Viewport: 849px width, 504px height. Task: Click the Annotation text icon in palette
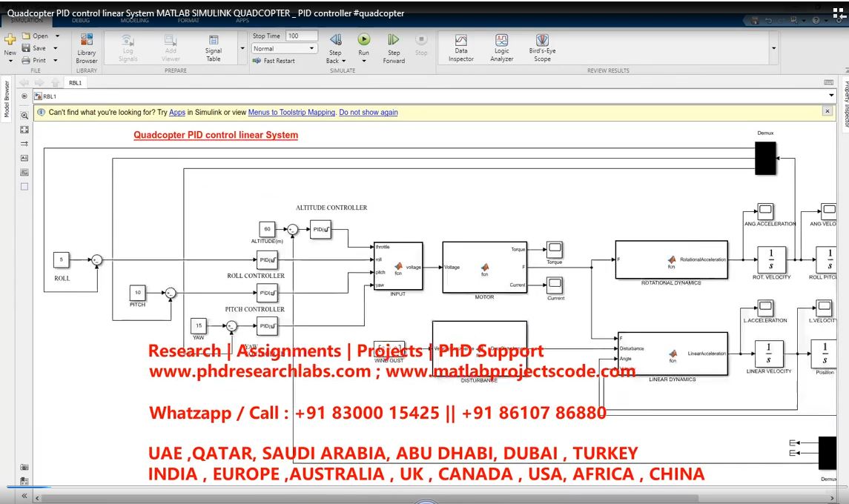(24, 158)
